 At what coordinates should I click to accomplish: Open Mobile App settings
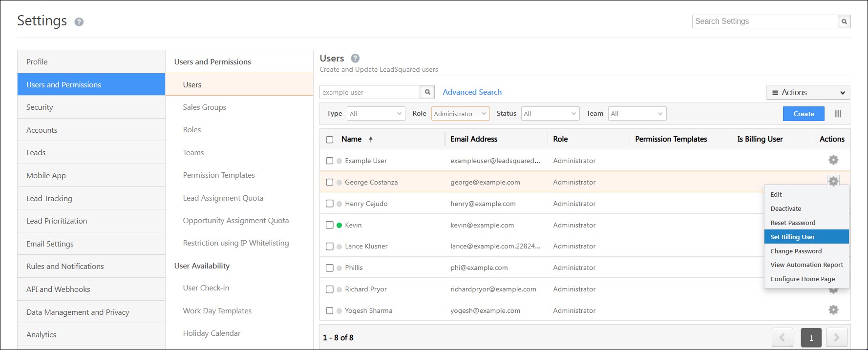point(91,175)
